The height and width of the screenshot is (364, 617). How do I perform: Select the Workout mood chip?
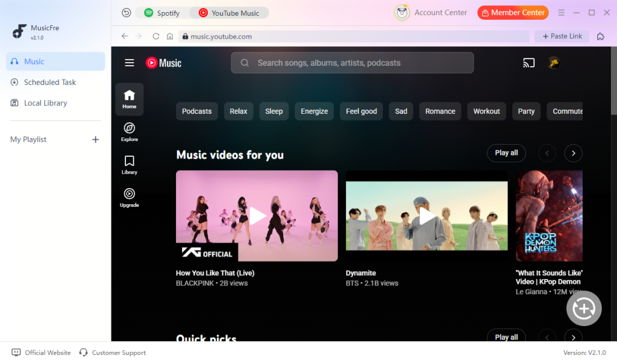[x=486, y=111]
